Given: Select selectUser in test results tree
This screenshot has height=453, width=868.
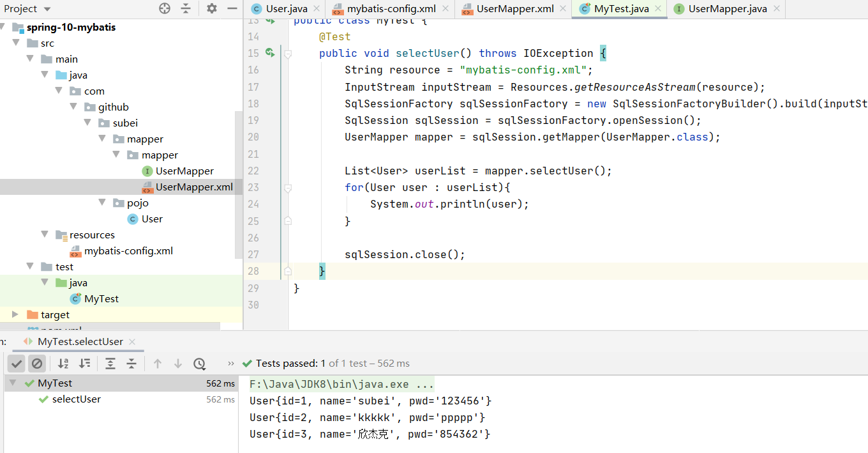Looking at the screenshot, I should pos(76,399).
